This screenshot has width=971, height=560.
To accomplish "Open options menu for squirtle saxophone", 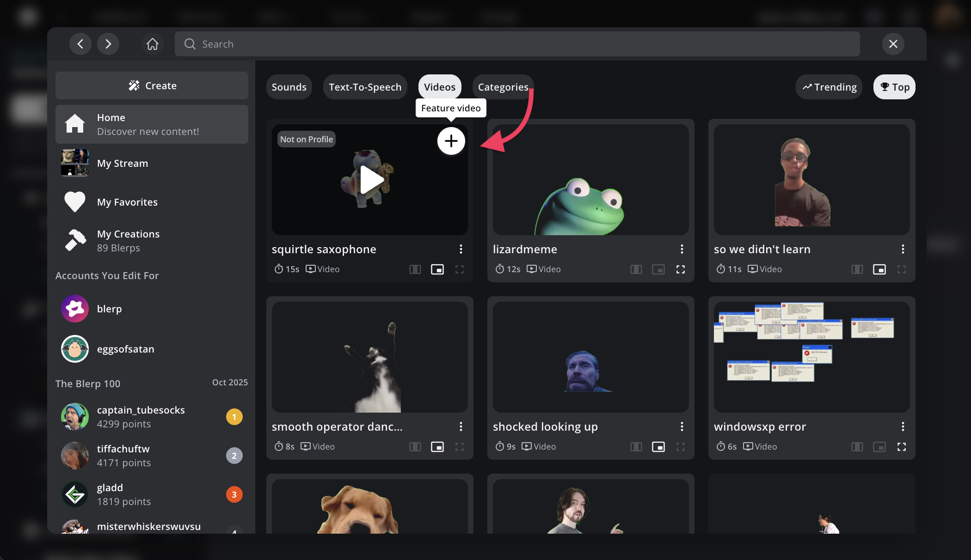I will click(x=461, y=250).
